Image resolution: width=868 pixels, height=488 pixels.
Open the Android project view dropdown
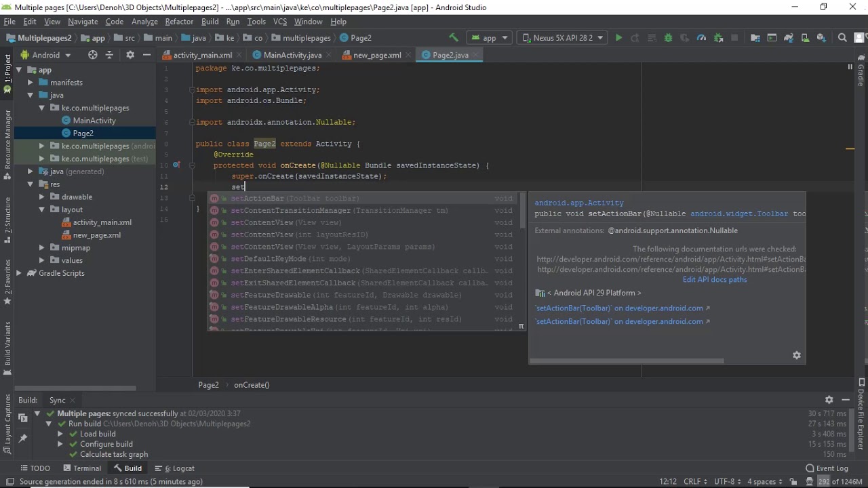[x=46, y=55]
